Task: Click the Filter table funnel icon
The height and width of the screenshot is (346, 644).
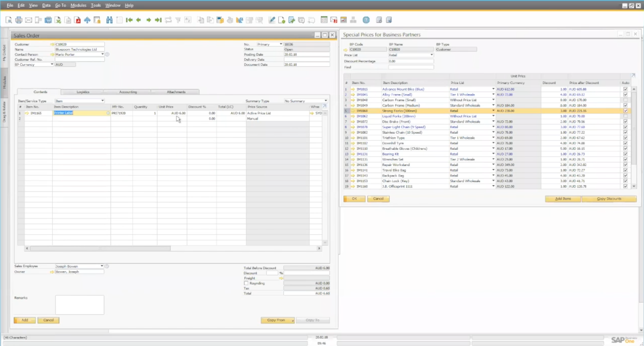Action: 178,20
